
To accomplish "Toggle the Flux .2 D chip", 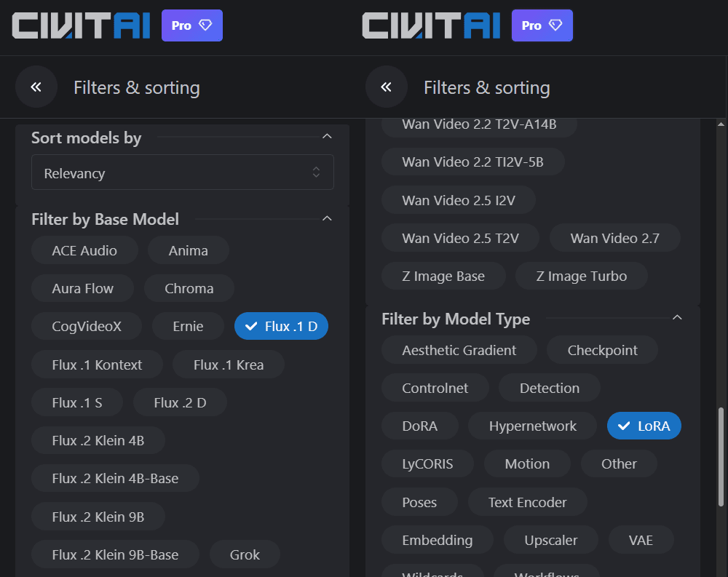I will 180,402.
